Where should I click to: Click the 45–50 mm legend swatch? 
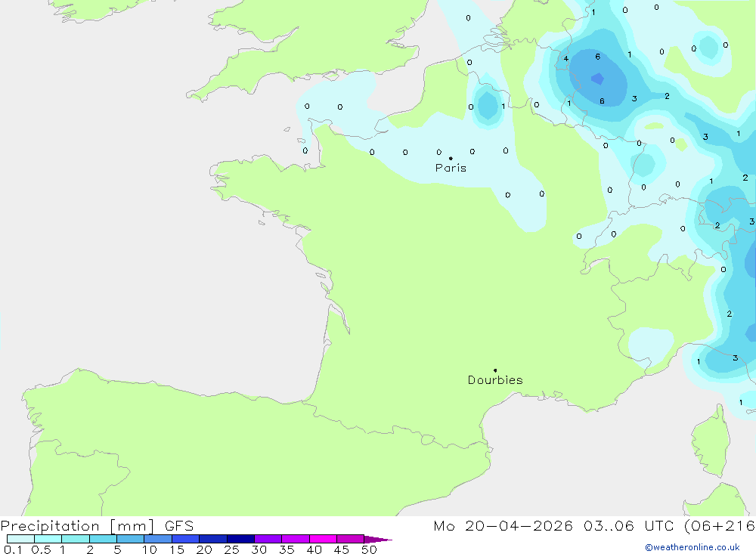tap(351, 539)
